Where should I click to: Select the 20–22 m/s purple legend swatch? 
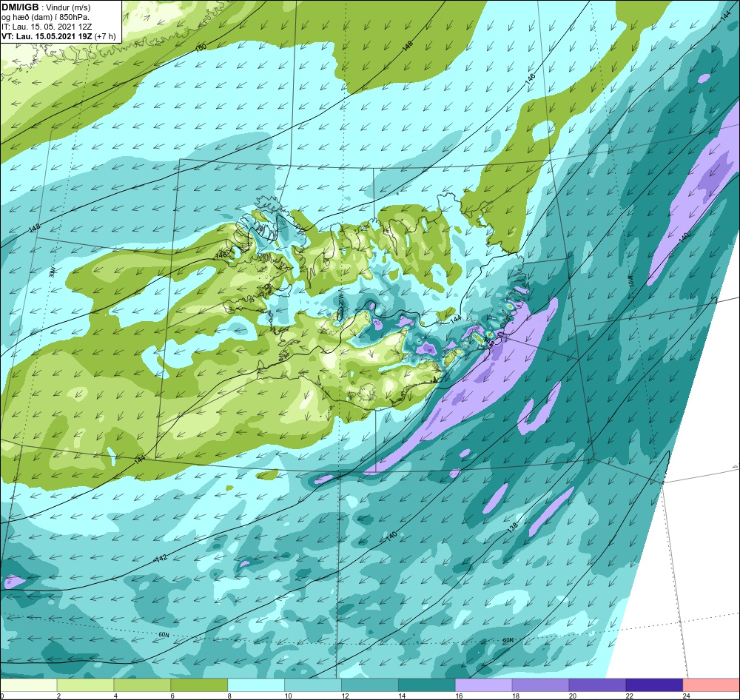(597, 684)
